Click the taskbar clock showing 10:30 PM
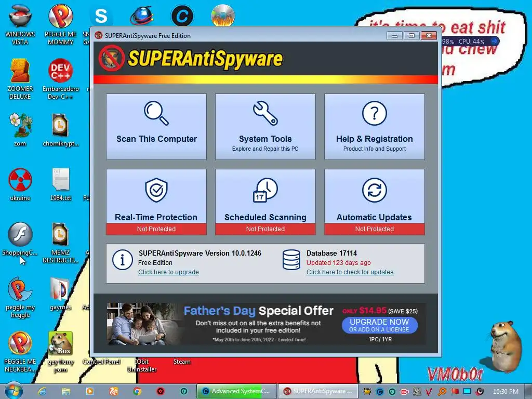This screenshot has width=532, height=399. pyautogui.click(x=506, y=392)
